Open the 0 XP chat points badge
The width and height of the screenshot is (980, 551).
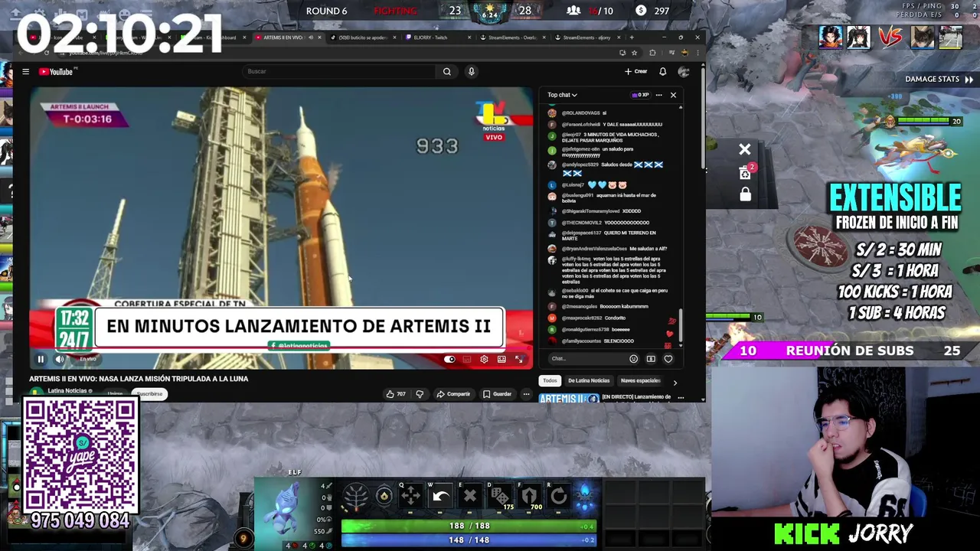(x=640, y=95)
